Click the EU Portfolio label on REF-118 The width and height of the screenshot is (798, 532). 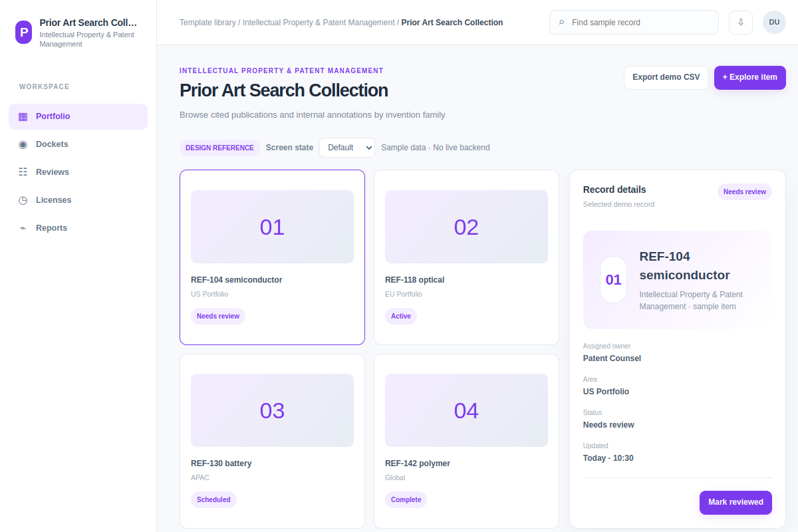(404, 294)
